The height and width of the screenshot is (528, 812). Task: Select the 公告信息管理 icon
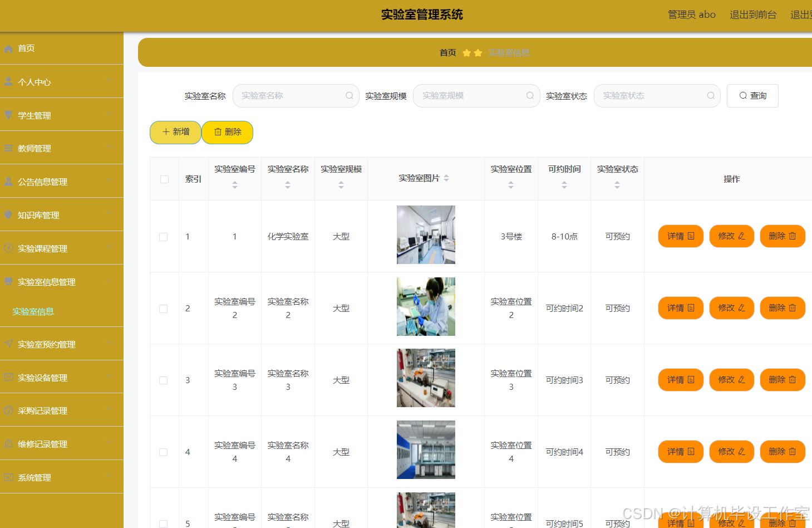8,181
